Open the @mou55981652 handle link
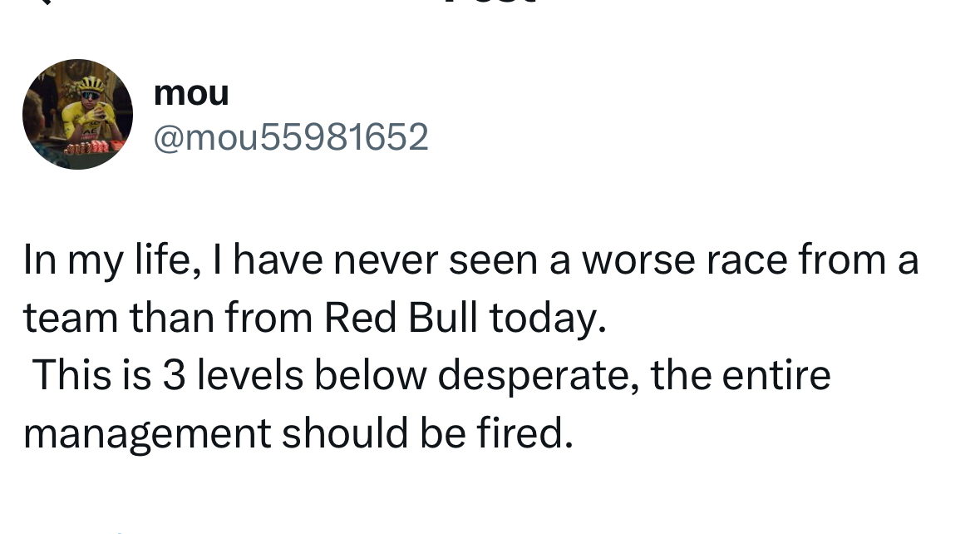Image resolution: width=980 pixels, height=534 pixels. coord(291,137)
